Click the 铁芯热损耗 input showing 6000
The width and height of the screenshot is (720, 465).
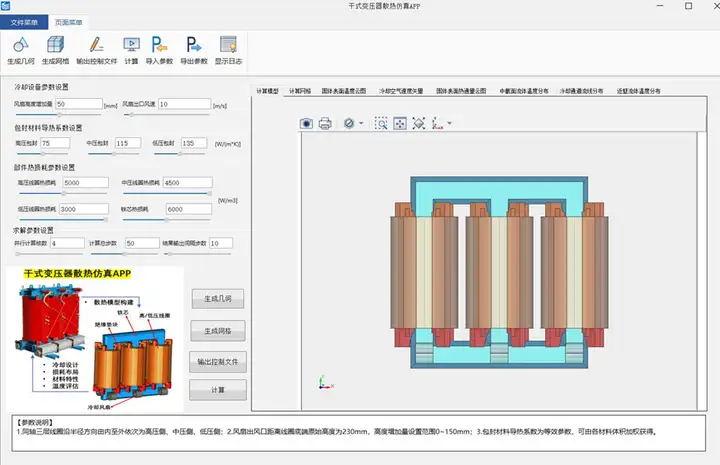tap(189, 209)
